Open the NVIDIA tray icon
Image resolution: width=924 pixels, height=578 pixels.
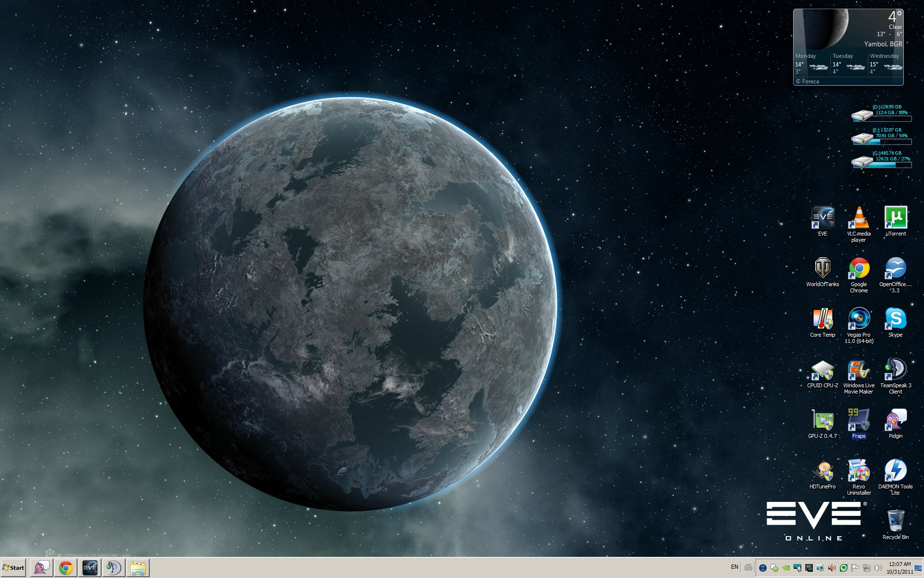(x=786, y=568)
